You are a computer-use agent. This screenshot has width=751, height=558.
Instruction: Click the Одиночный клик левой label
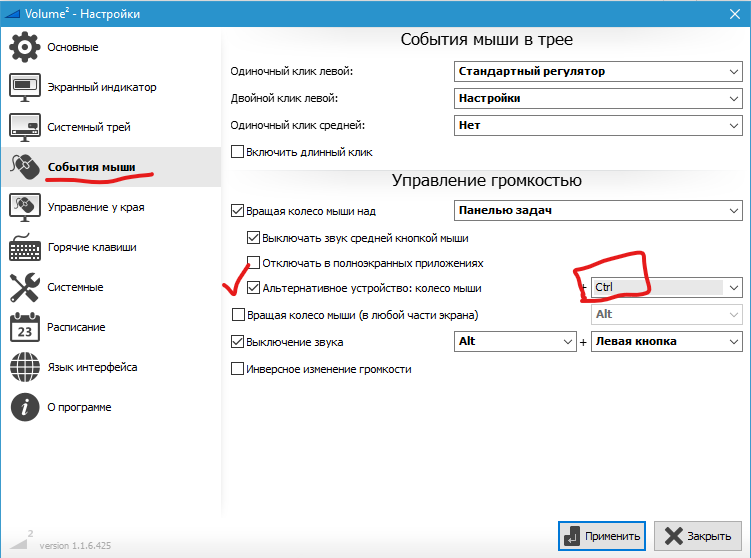[x=292, y=71]
